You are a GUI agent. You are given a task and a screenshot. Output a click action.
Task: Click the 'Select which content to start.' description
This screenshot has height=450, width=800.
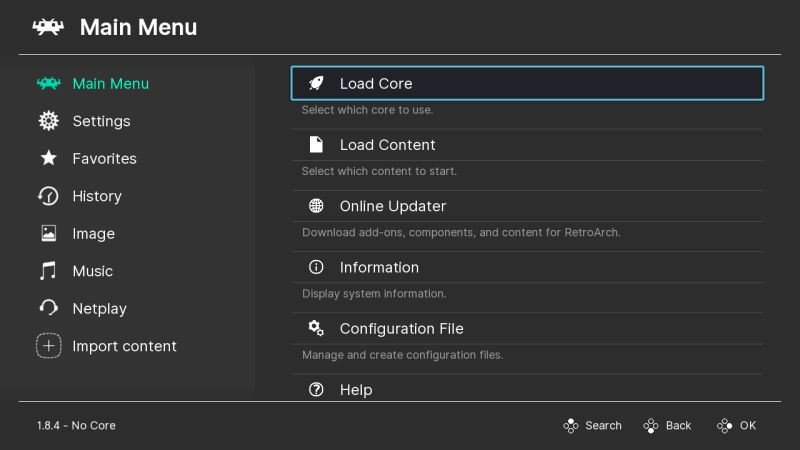coord(379,171)
